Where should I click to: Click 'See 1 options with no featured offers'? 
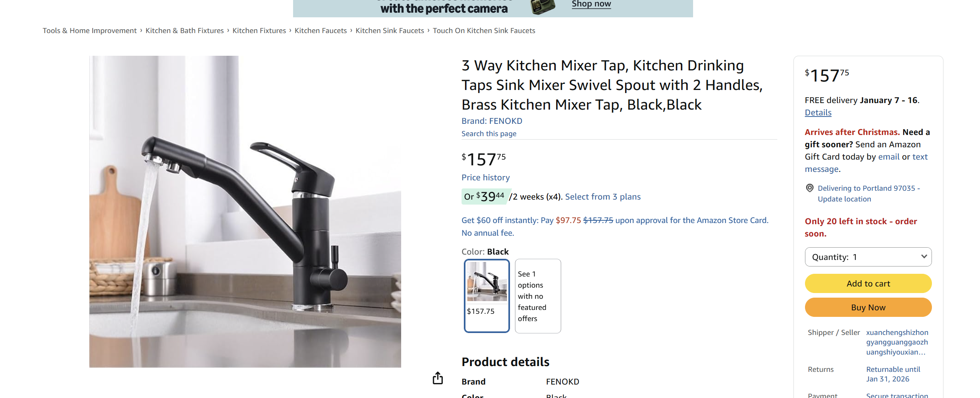537,296
